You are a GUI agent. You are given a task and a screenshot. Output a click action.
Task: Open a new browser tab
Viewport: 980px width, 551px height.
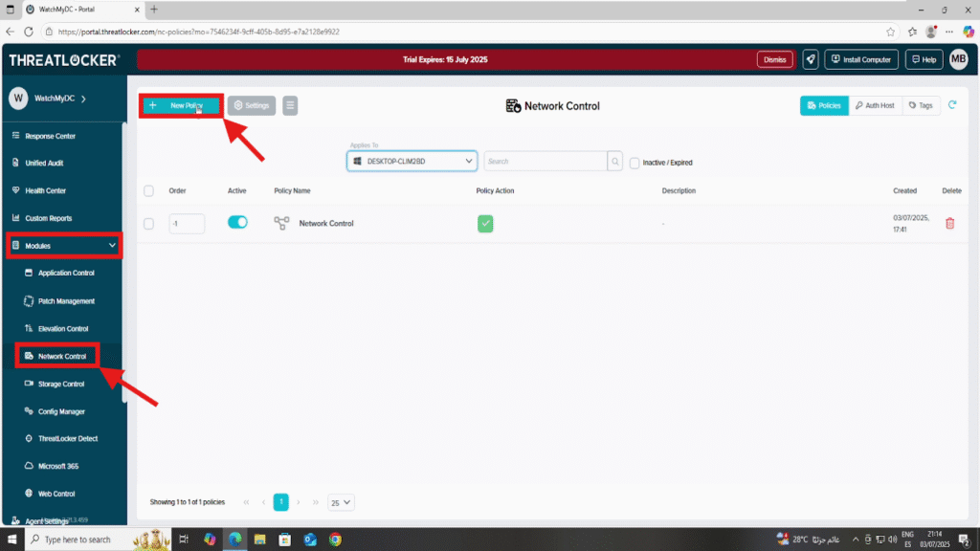[x=154, y=10]
